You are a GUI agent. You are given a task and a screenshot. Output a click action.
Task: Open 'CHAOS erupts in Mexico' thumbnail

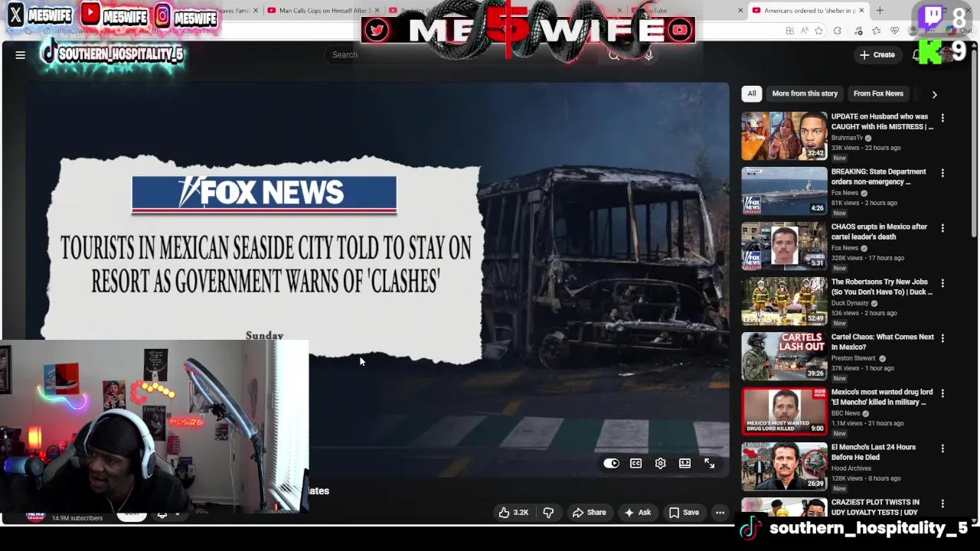(x=784, y=246)
